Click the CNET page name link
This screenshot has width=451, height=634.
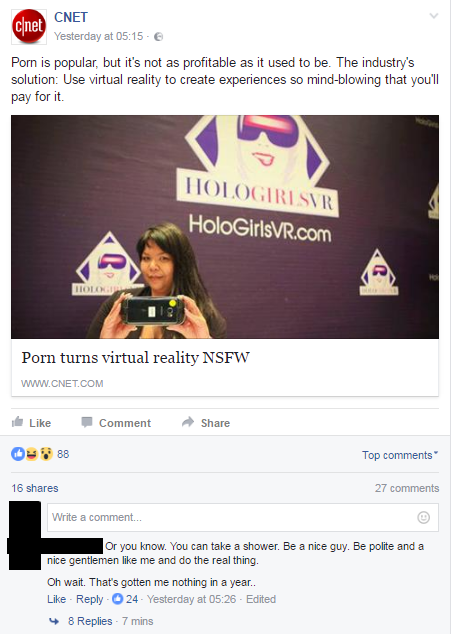tap(71, 17)
